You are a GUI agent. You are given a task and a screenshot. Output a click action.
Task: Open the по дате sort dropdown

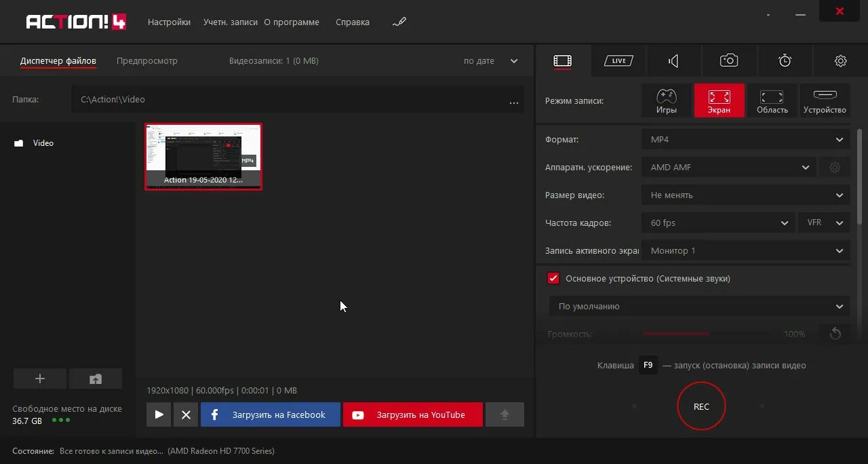tap(491, 60)
